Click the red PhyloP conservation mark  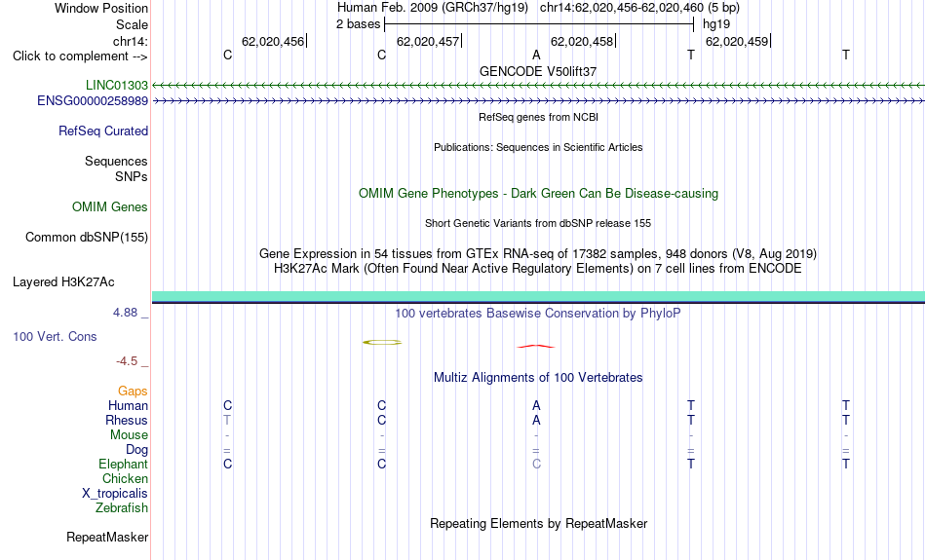coord(536,347)
